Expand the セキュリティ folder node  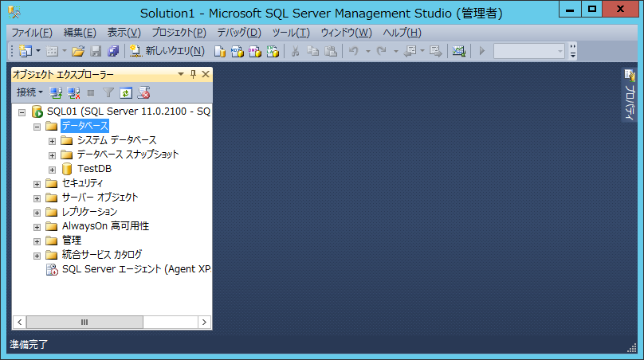pyautogui.click(x=37, y=183)
